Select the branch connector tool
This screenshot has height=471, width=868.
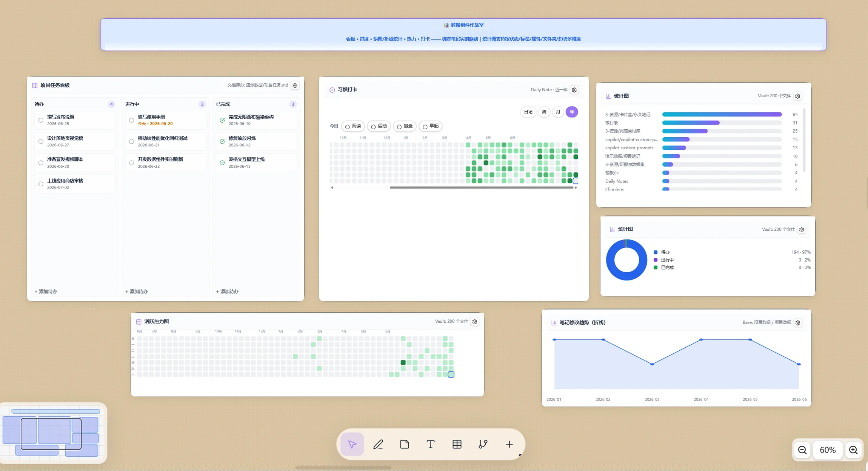(483, 444)
